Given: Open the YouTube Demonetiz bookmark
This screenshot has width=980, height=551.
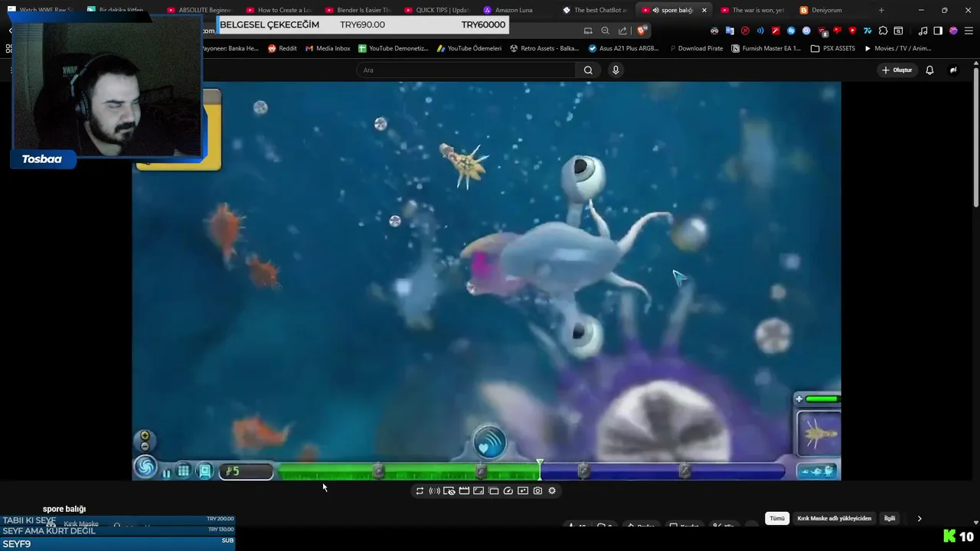Looking at the screenshot, I should pos(394,48).
